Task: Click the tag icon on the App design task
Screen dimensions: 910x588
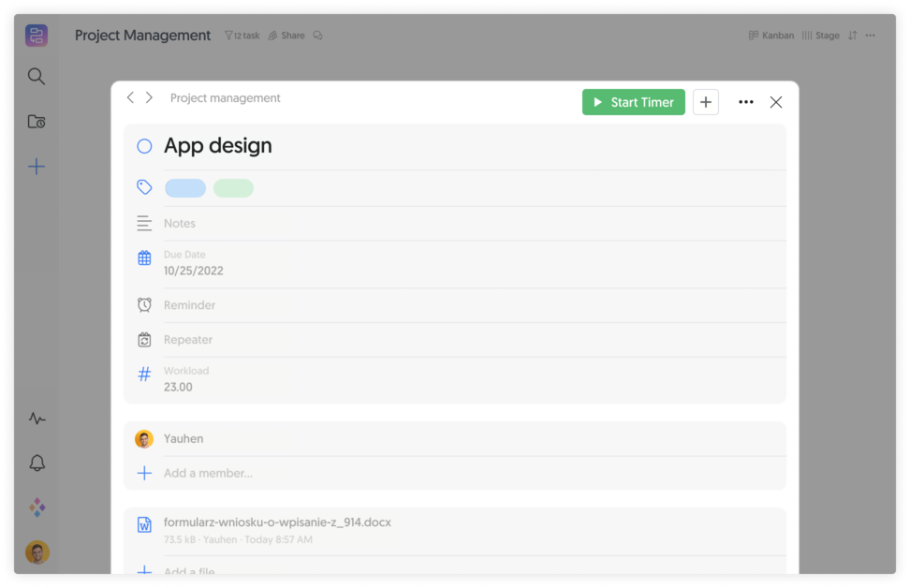Action: tap(143, 186)
